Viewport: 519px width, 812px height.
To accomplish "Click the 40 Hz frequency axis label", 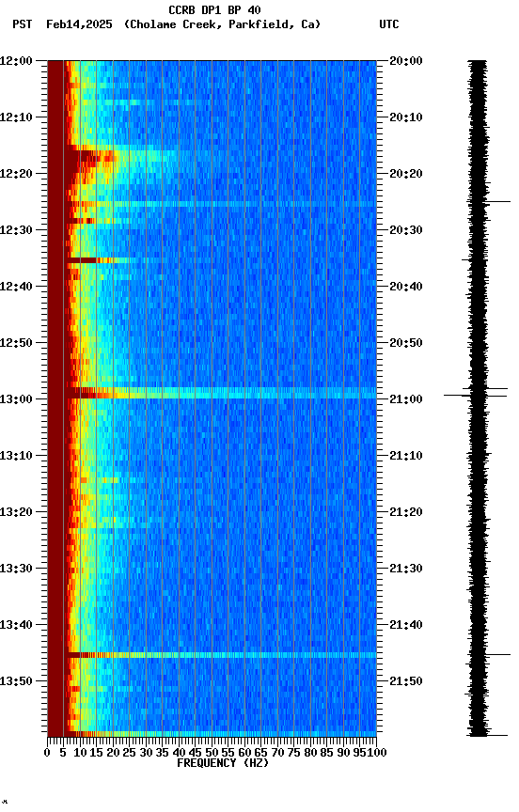I will click(179, 753).
